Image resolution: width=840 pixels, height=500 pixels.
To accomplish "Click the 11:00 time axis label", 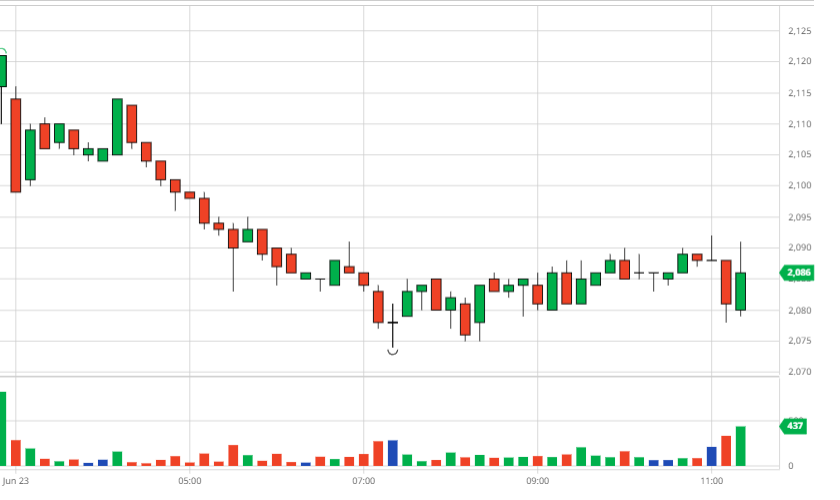I will pyautogui.click(x=711, y=481).
